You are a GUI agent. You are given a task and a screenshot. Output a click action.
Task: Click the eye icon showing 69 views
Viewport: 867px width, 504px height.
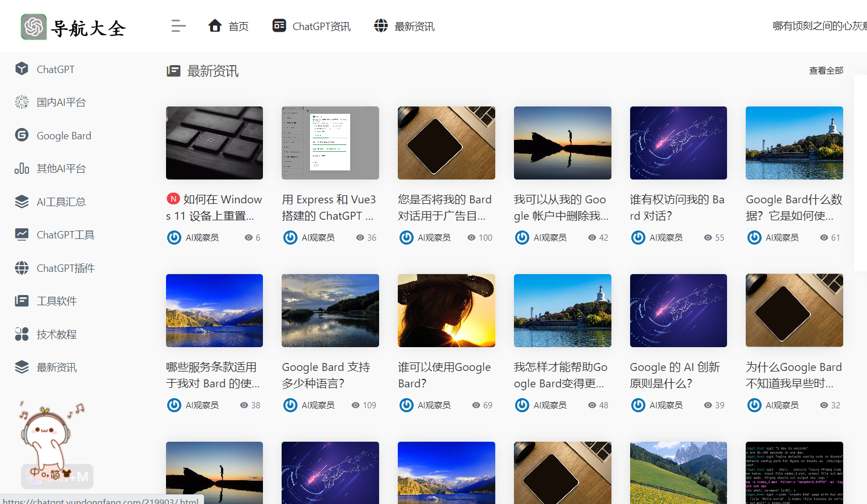click(477, 405)
